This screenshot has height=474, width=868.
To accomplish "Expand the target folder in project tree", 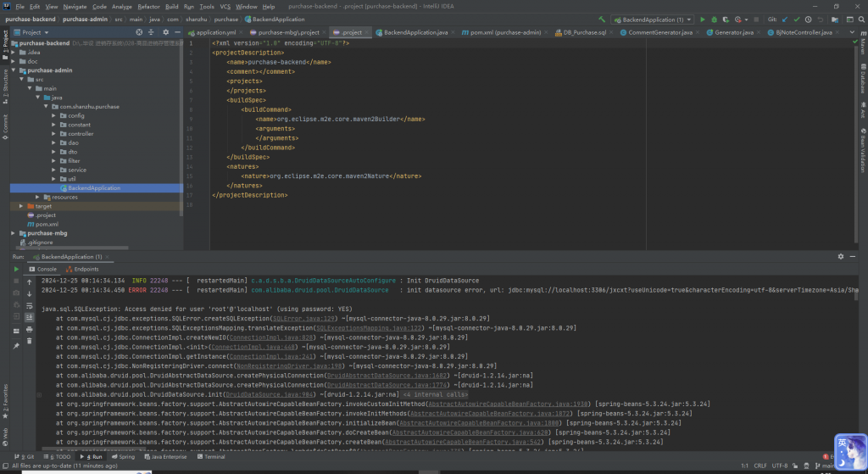I will point(21,206).
